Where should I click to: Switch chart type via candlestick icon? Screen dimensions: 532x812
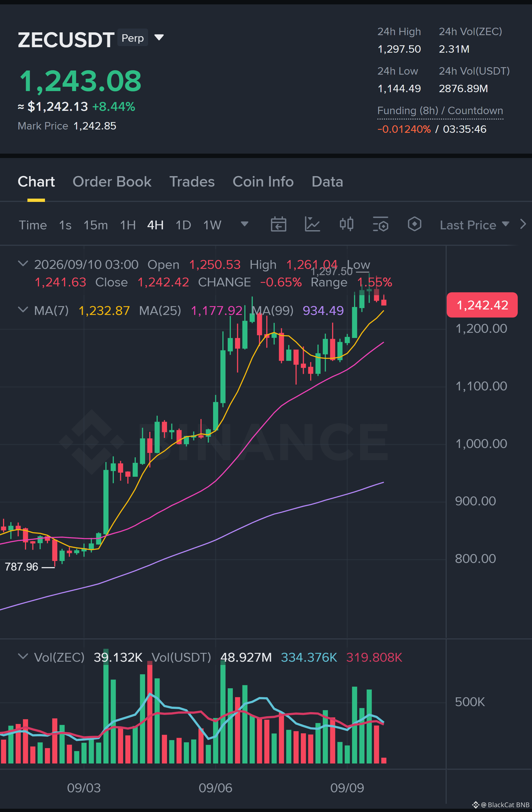(346, 224)
